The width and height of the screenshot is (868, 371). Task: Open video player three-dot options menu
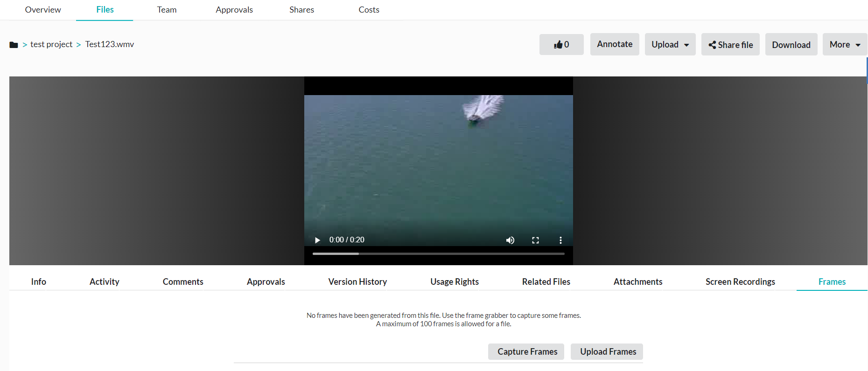(560, 240)
